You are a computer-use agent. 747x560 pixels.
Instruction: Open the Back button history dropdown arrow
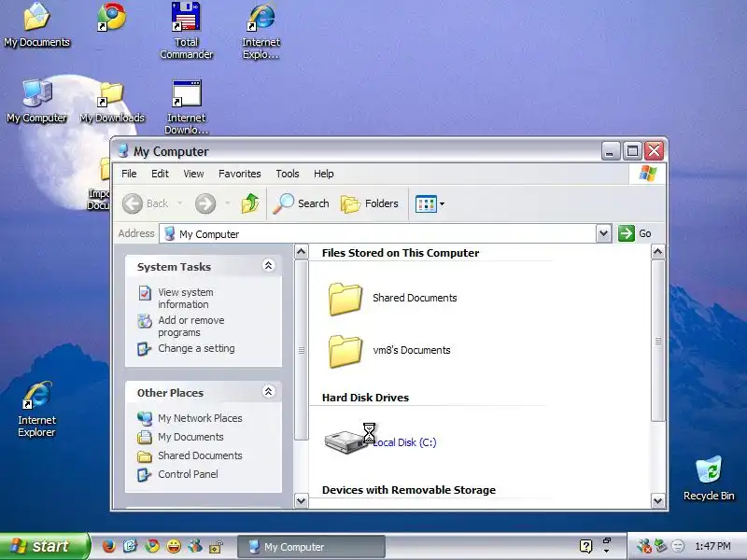coord(179,203)
